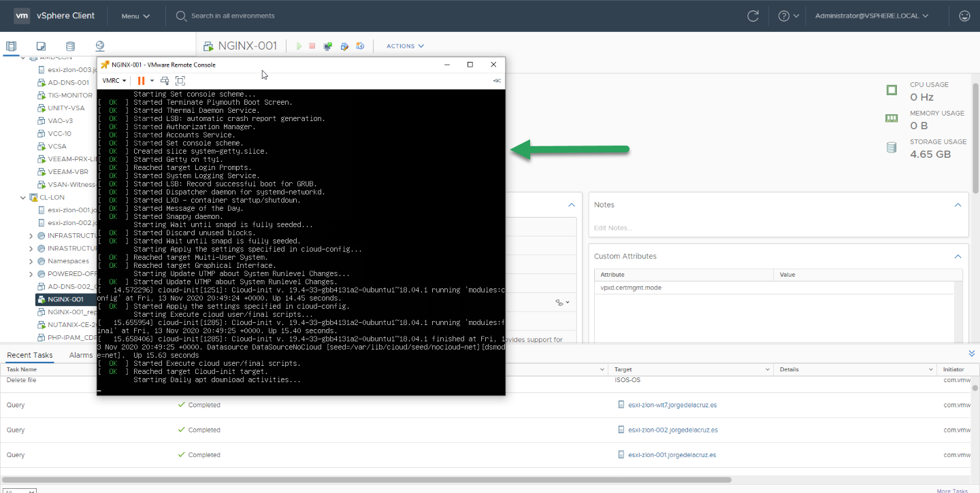Screen dimensions: 980x493
Task: Sort by the Task Name column header
Action: tap(22, 369)
